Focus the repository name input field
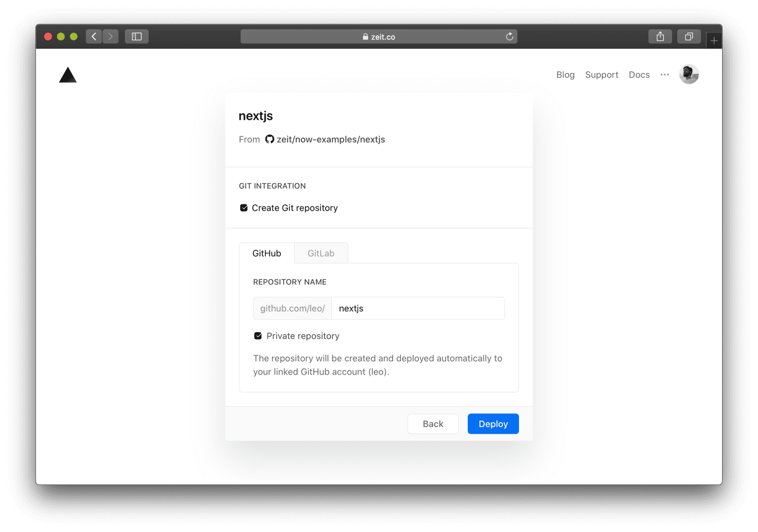The width and height of the screenshot is (758, 532). point(418,308)
